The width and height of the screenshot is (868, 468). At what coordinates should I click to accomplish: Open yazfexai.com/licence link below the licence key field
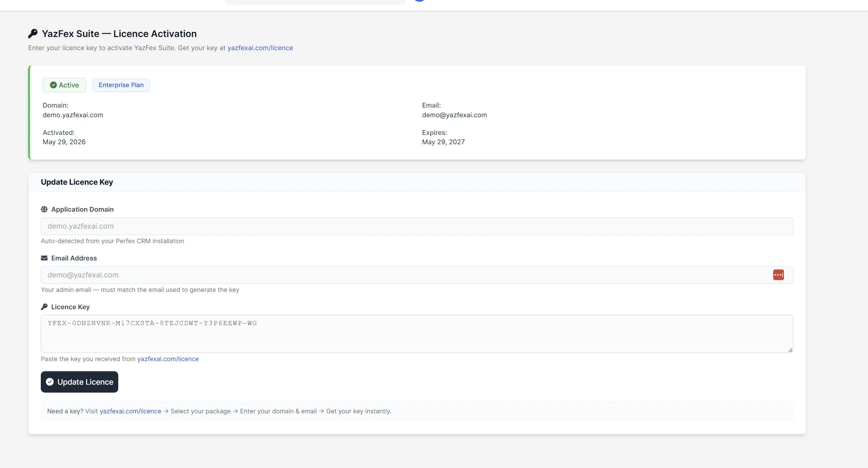click(x=168, y=359)
